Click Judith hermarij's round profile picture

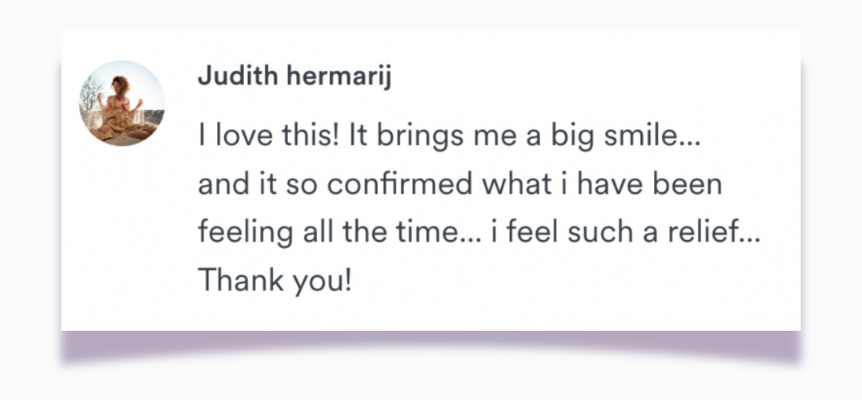(121, 103)
